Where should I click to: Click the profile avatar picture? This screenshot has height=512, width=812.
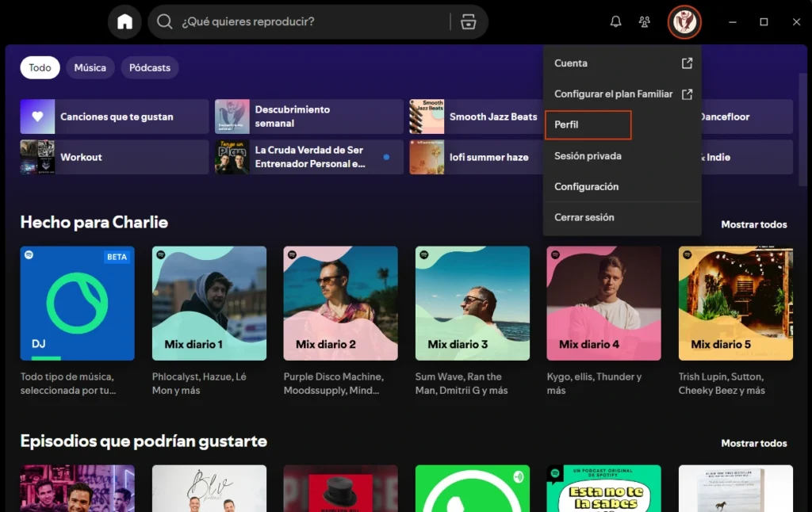(x=684, y=21)
